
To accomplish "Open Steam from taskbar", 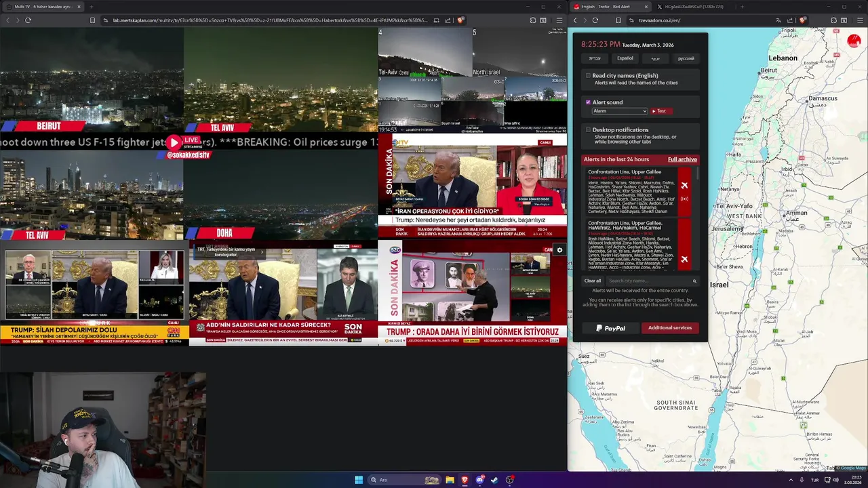I will pyautogui.click(x=494, y=480).
